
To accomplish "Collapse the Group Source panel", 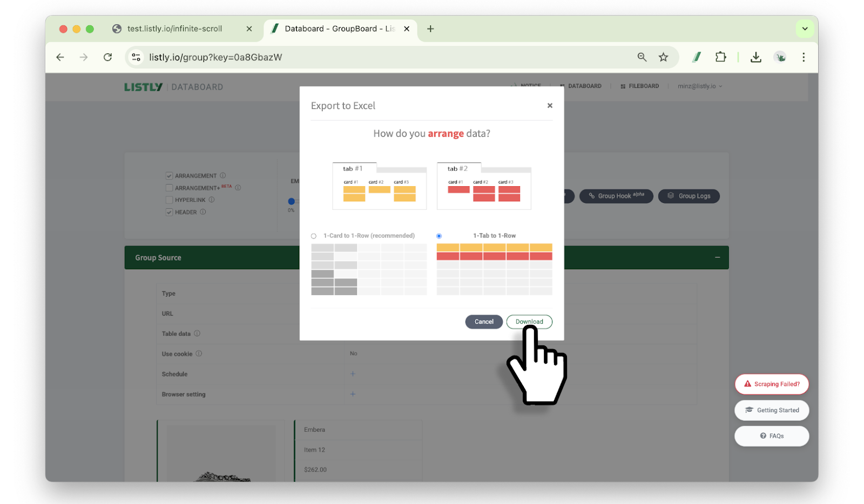I will 717,258.
